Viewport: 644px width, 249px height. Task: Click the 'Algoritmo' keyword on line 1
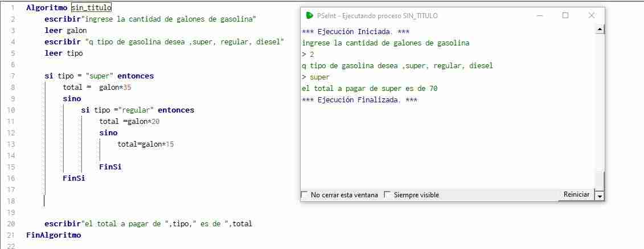pos(47,7)
